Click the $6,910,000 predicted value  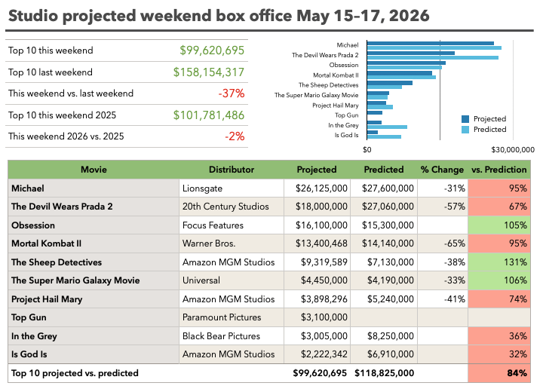click(391, 354)
